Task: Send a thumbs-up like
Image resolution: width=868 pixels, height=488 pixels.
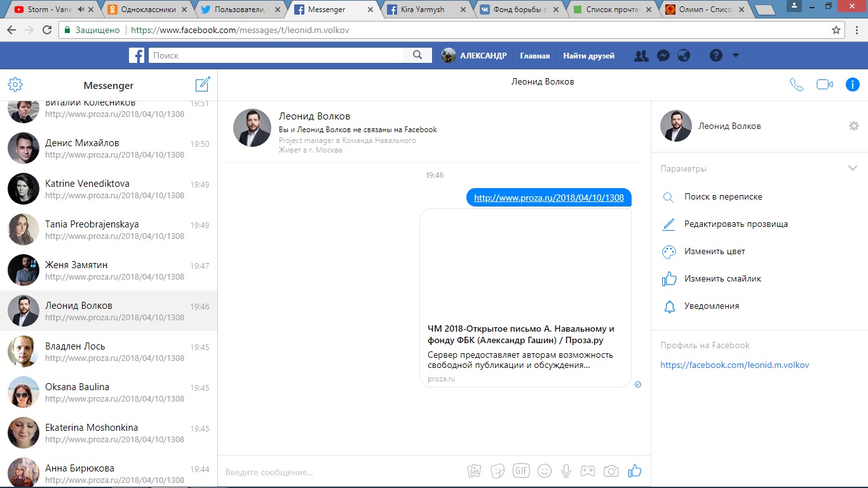Action: click(x=634, y=471)
